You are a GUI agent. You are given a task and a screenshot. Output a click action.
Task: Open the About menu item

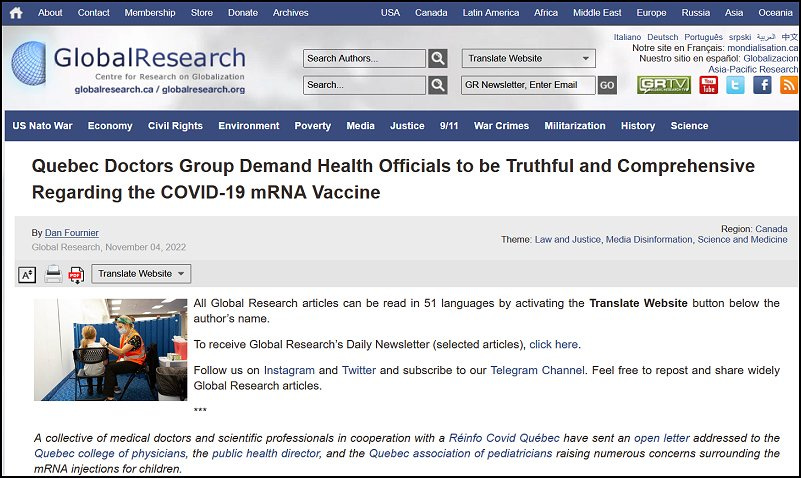[x=50, y=13]
